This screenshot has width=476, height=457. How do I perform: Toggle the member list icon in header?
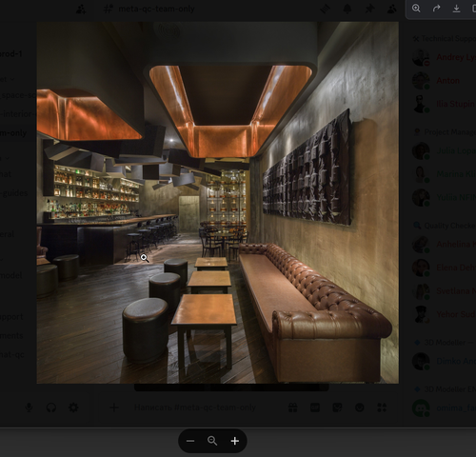pos(392,9)
